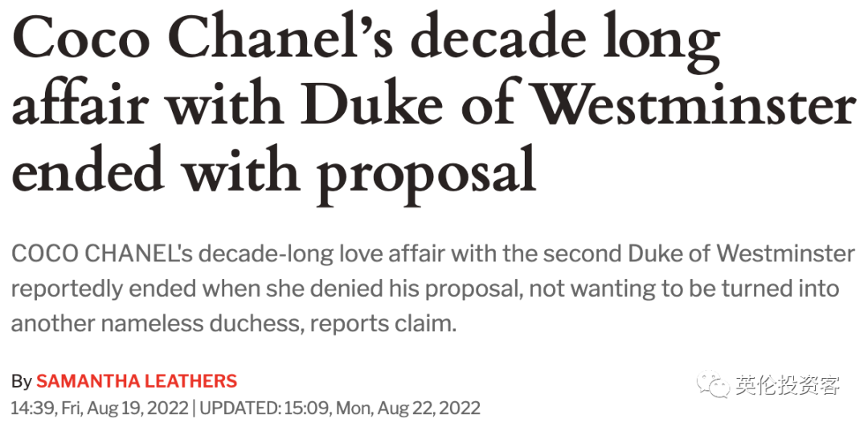This screenshot has width=868, height=423.
Task: Open author Samantha Leathers' profile link
Action: pos(137,381)
